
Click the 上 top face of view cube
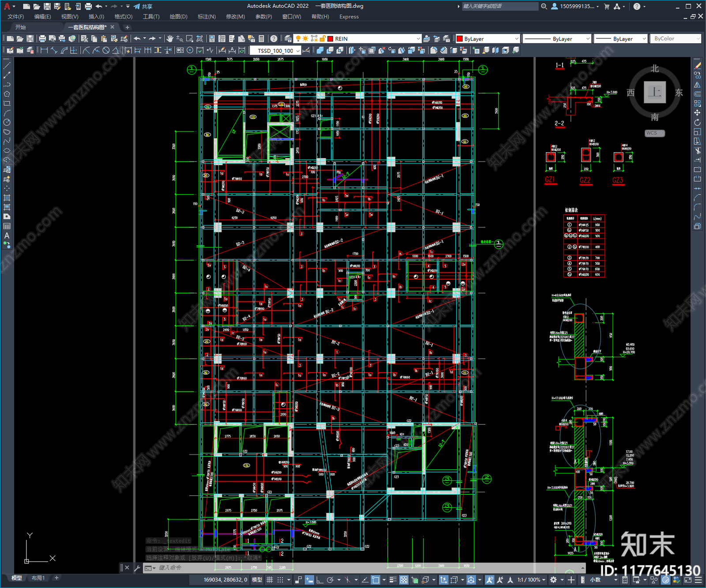(x=654, y=92)
